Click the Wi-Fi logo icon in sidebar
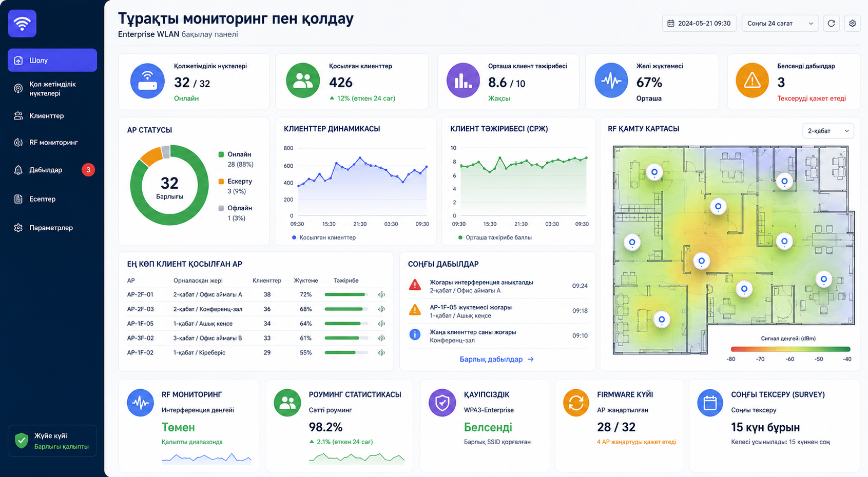The image size is (868, 477). point(22,24)
